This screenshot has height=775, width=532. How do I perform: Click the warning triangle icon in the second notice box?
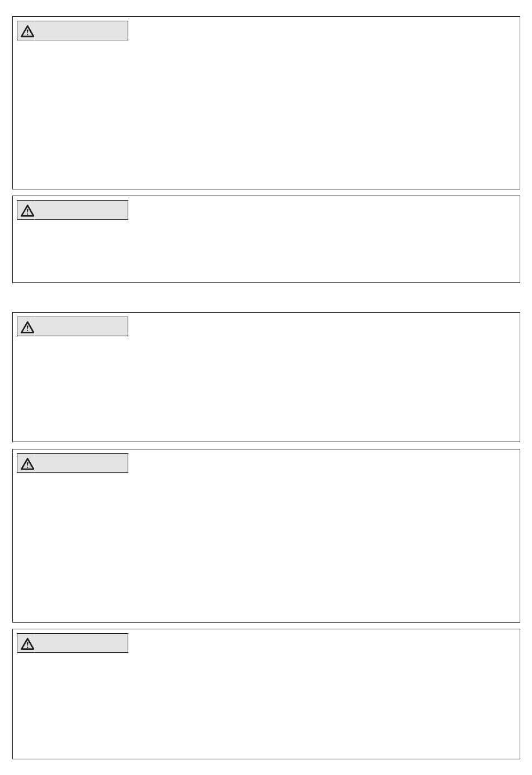pyautogui.click(x=27, y=211)
